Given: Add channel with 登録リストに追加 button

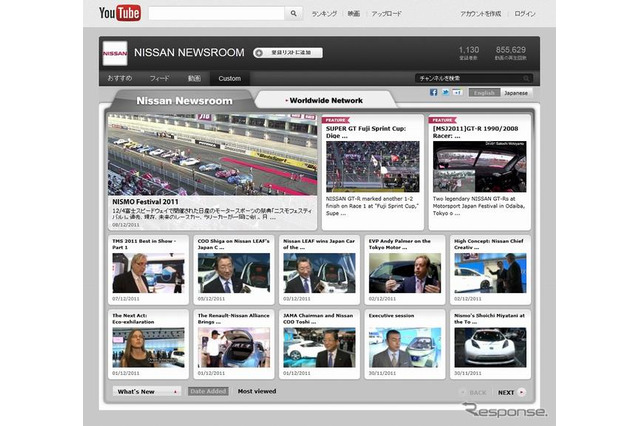Looking at the screenshot, I should 288,53.
